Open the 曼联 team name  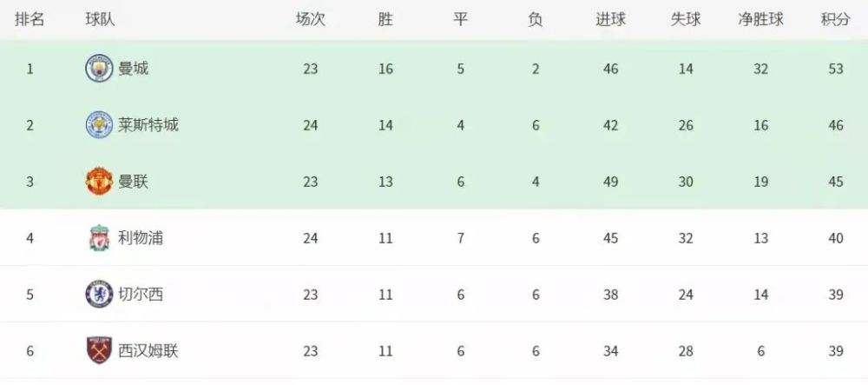pos(134,181)
